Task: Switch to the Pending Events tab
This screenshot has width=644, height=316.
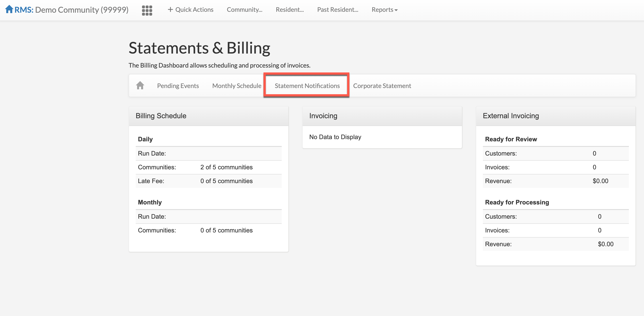Action: 178,86
